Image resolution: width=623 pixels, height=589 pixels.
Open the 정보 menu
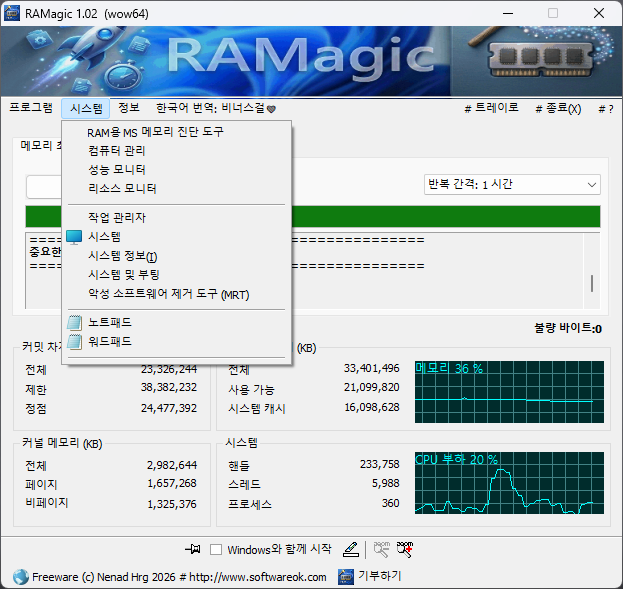[x=129, y=108]
